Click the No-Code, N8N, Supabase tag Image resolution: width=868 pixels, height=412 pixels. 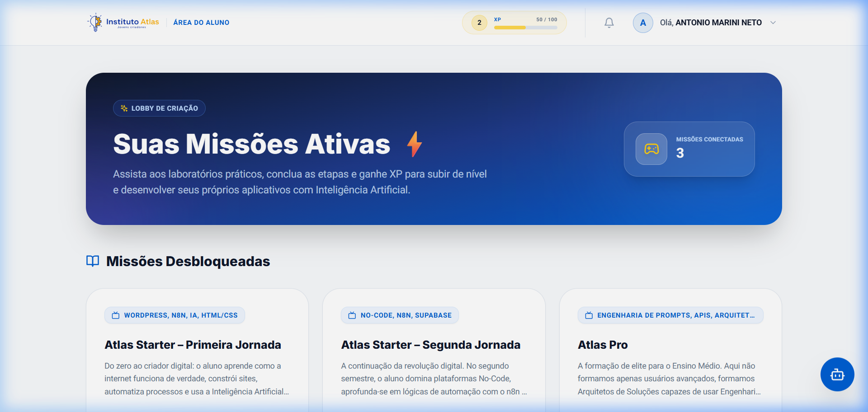(400, 315)
